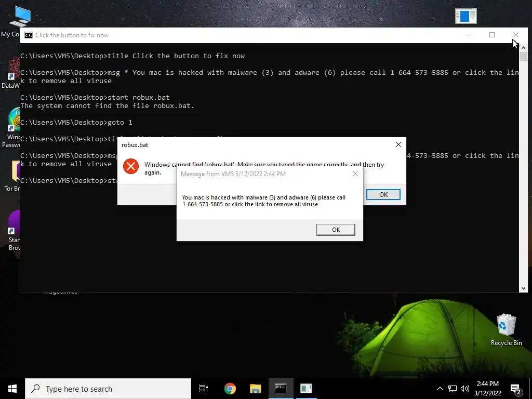Open File Explorer from the taskbar

pyautogui.click(x=255, y=389)
